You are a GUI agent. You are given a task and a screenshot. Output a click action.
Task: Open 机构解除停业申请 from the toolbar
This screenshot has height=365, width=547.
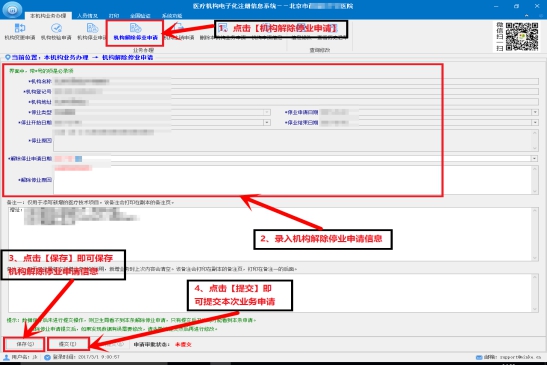click(x=135, y=32)
